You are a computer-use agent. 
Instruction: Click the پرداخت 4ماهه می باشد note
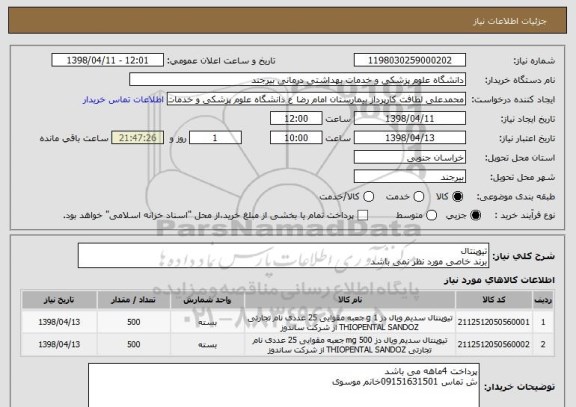point(431,372)
